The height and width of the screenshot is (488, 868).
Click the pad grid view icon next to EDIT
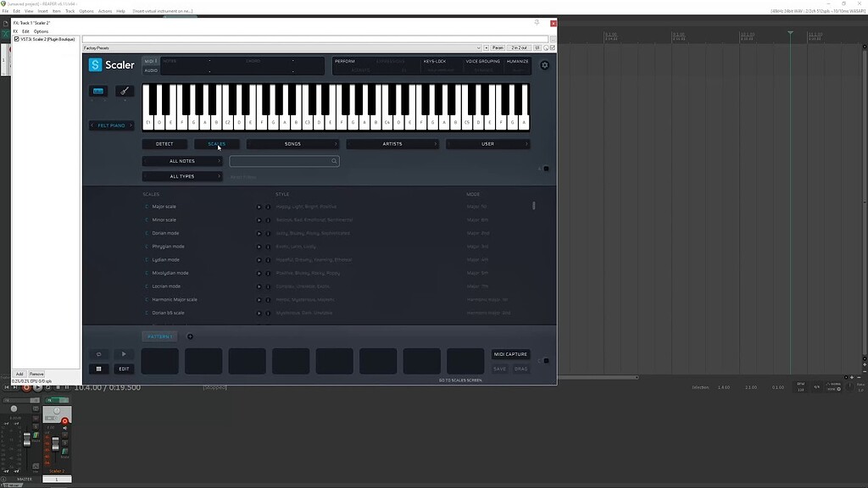coord(99,368)
